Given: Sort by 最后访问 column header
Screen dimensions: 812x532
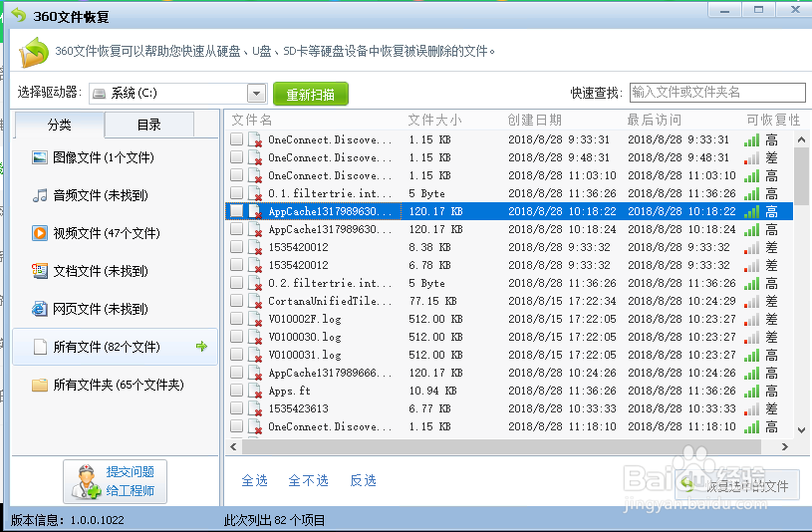Looking at the screenshot, I should (654, 121).
